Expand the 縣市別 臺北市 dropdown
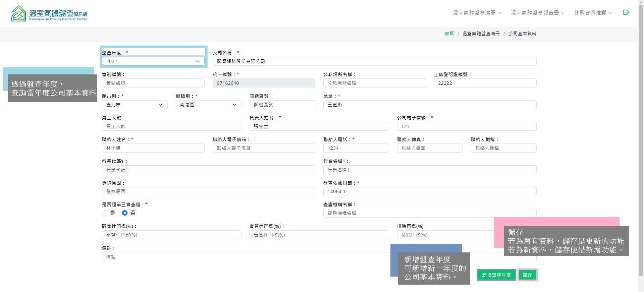The width and height of the screenshot is (644, 292). click(135, 105)
